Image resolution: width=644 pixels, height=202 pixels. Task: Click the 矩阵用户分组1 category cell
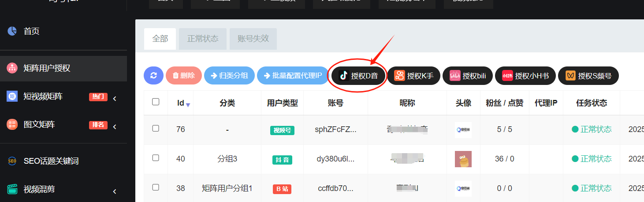click(x=227, y=188)
